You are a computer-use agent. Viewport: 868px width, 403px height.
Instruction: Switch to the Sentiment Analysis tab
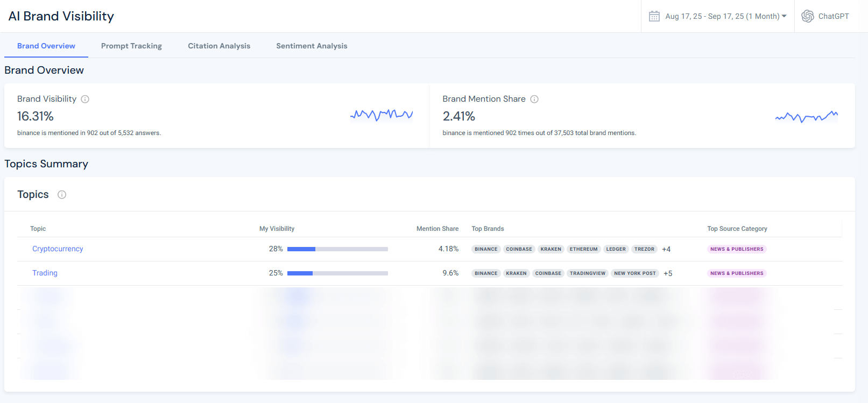pos(312,46)
